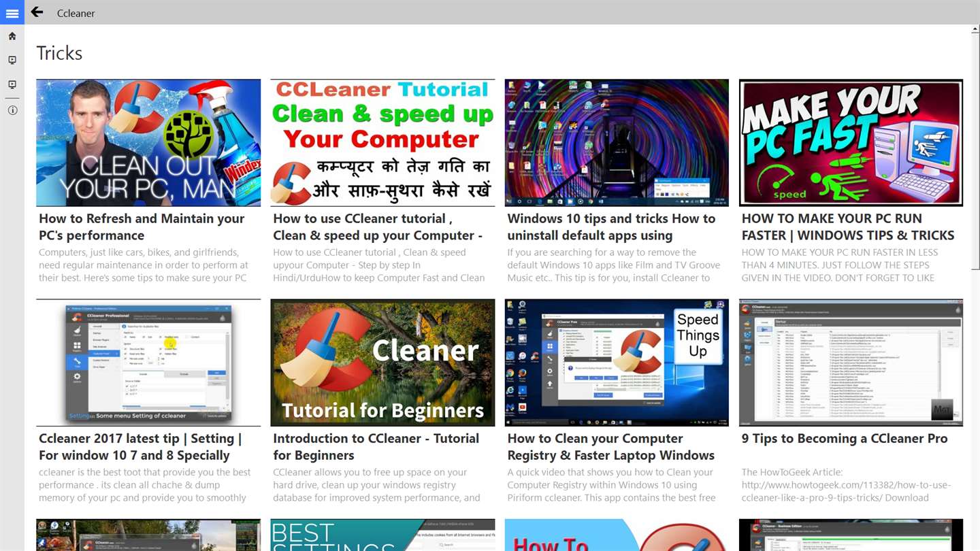Open the 'Tutorial for Beginners' thumbnail

(x=382, y=363)
